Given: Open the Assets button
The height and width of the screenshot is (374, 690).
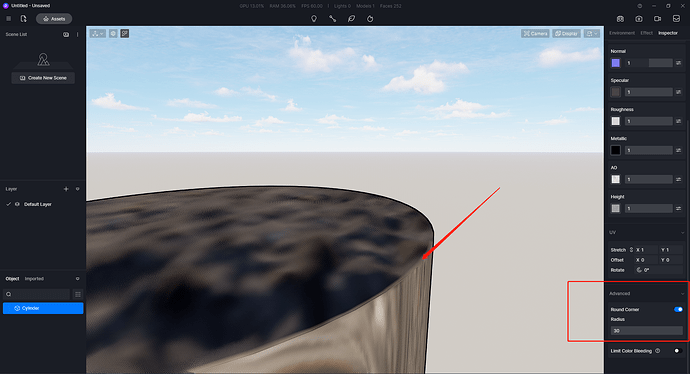Looking at the screenshot, I should [54, 18].
